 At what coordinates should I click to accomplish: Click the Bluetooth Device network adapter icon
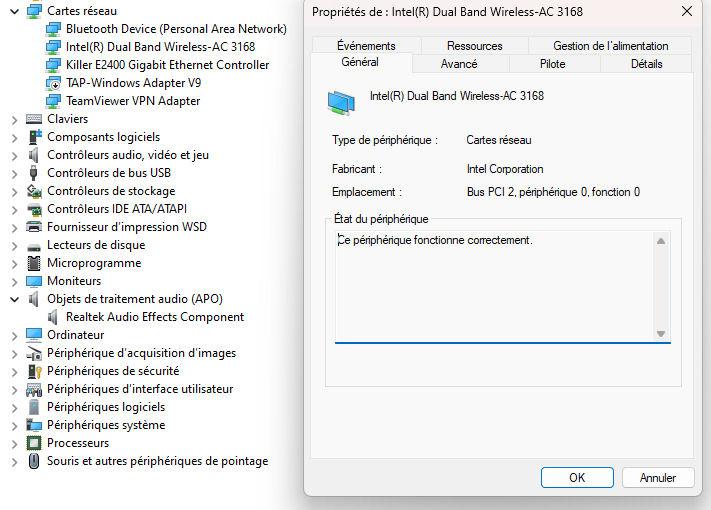[53, 29]
